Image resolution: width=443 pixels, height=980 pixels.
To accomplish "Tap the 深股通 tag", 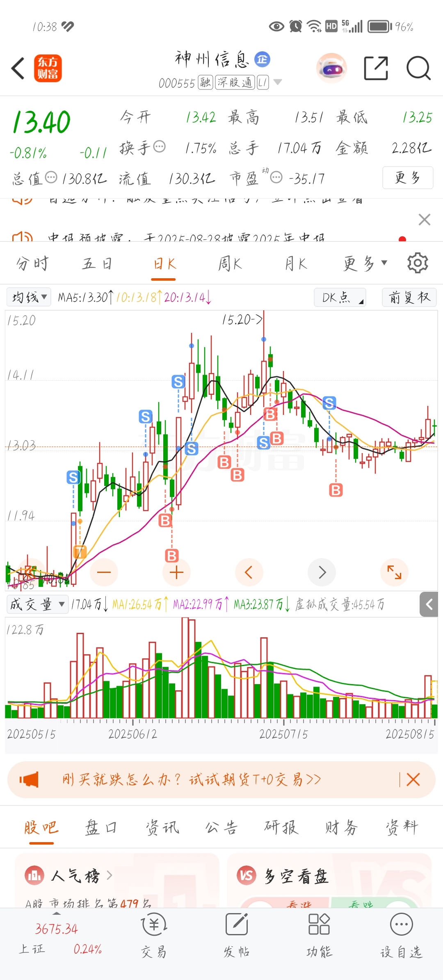I will coord(235,82).
